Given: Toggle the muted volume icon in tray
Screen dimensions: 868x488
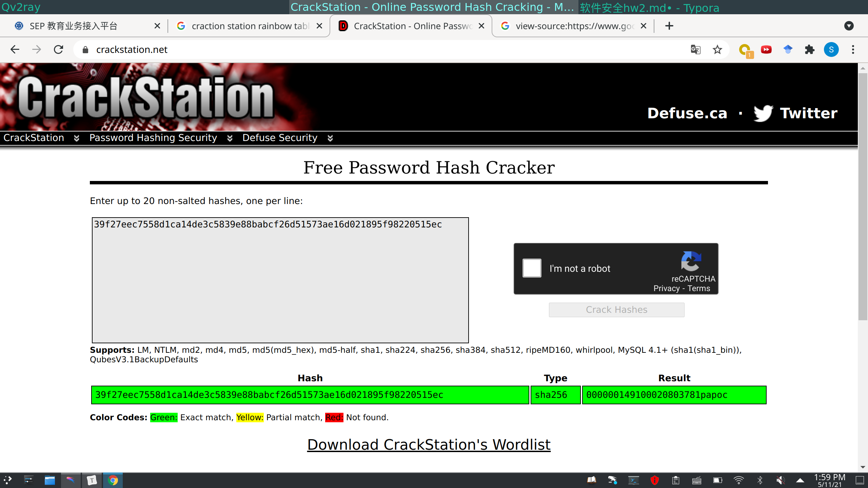Looking at the screenshot, I should click(x=781, y=480).
